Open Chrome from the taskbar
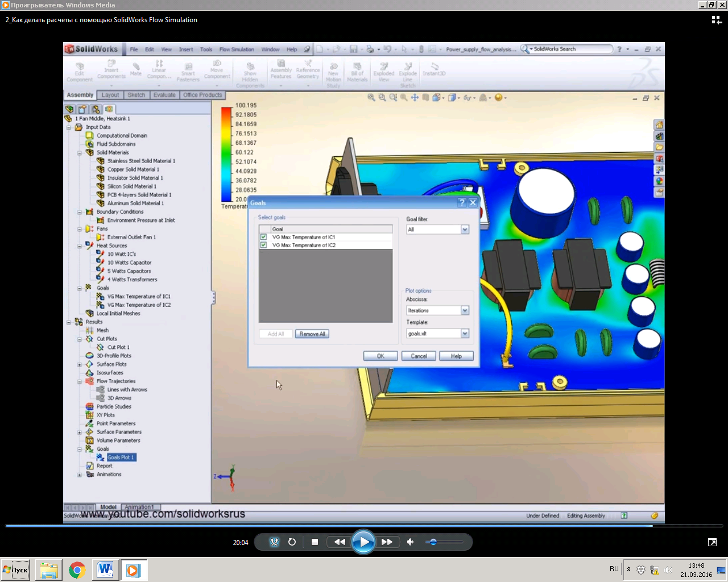 coord(77,570)
